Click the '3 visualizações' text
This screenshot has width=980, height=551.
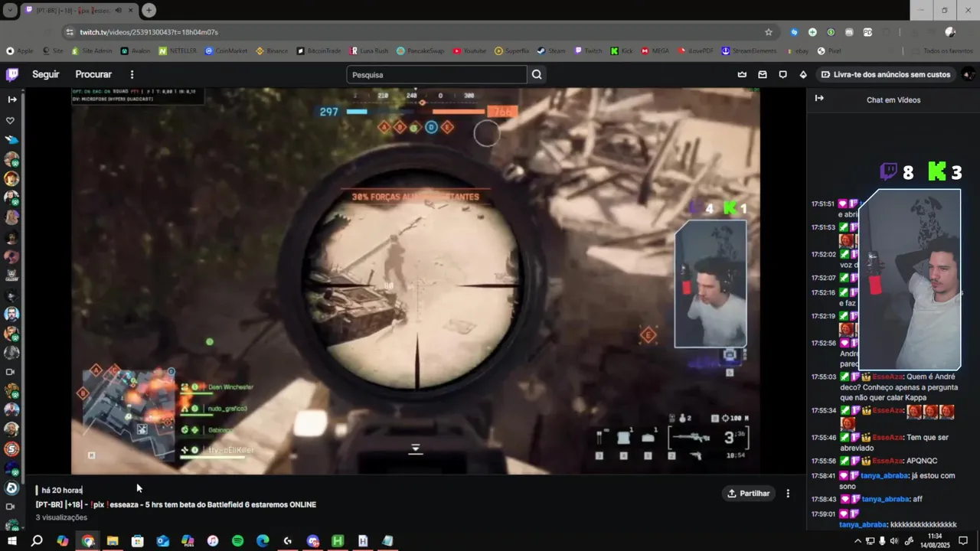pyautogui.click(x=61, y=517)
